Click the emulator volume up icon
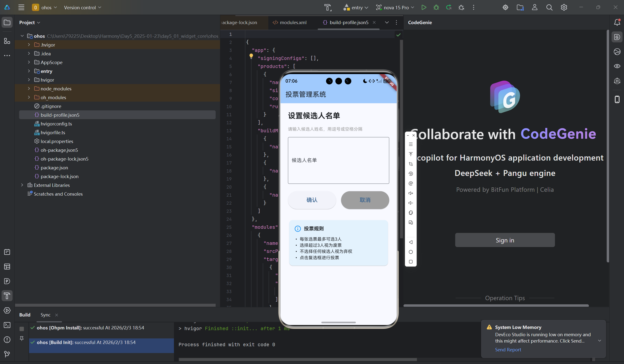 click(x=411, y=193)
